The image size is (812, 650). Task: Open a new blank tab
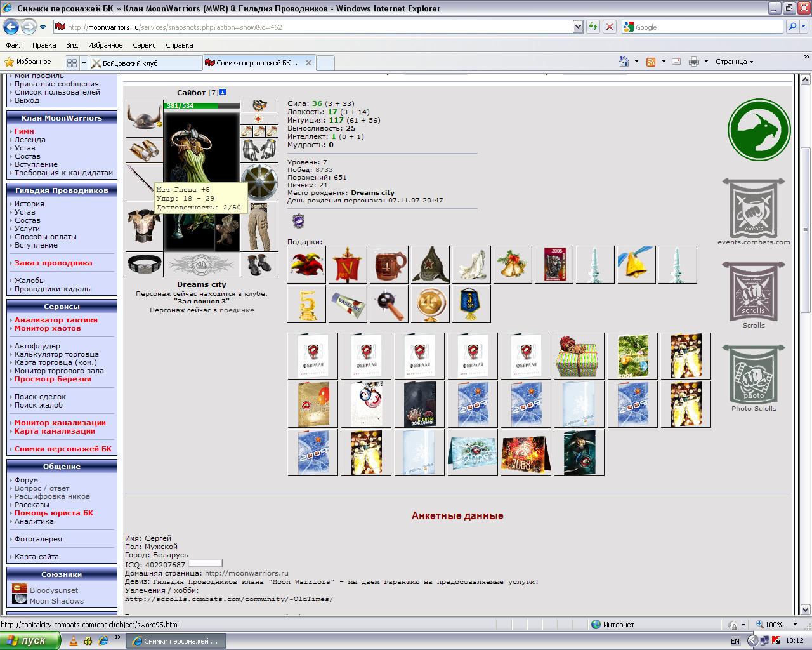[325, 63]
